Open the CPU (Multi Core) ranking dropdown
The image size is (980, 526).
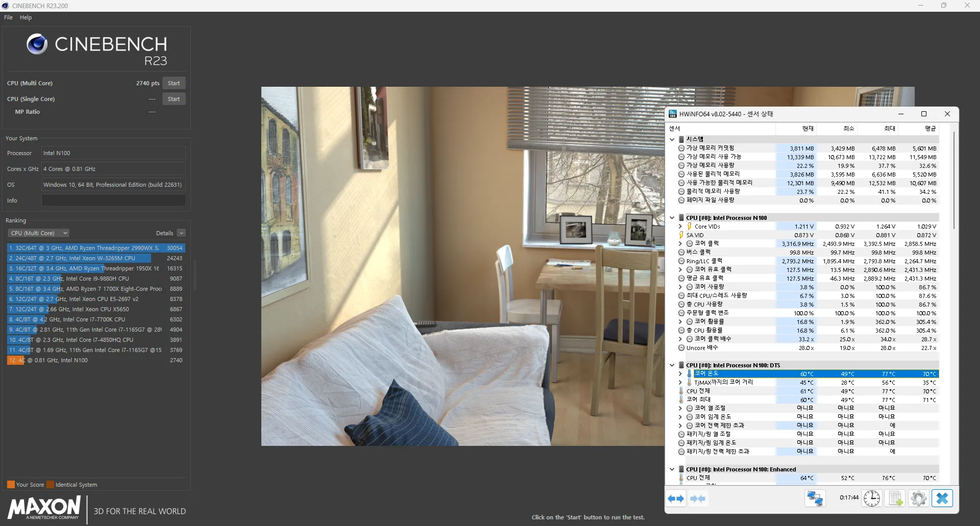(x=38, y=233)
